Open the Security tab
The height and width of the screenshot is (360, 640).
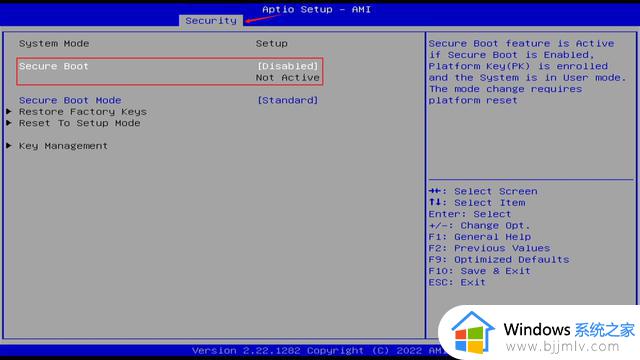tap(211, 20)
